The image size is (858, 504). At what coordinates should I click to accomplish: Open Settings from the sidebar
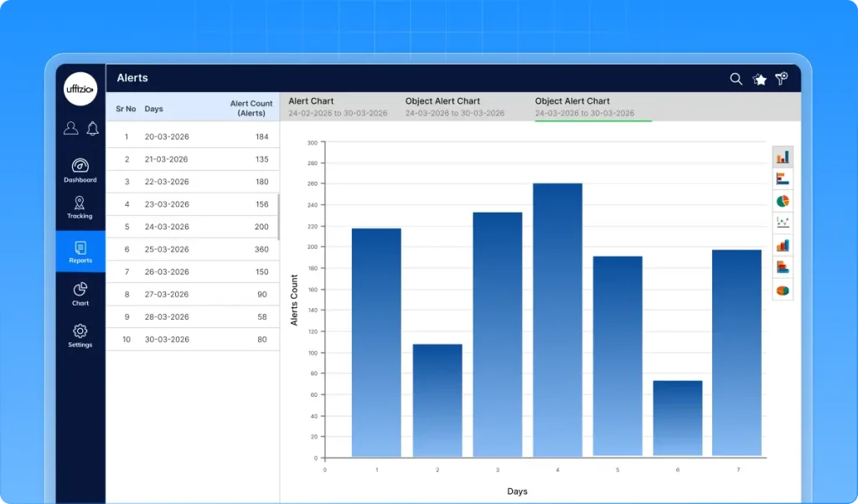click(x=80, y=336)
